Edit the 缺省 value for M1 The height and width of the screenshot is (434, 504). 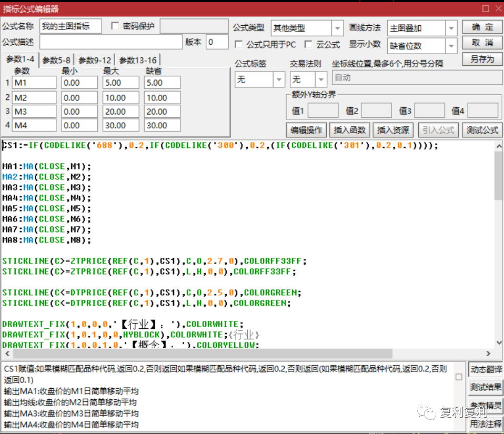click(163, 83)
